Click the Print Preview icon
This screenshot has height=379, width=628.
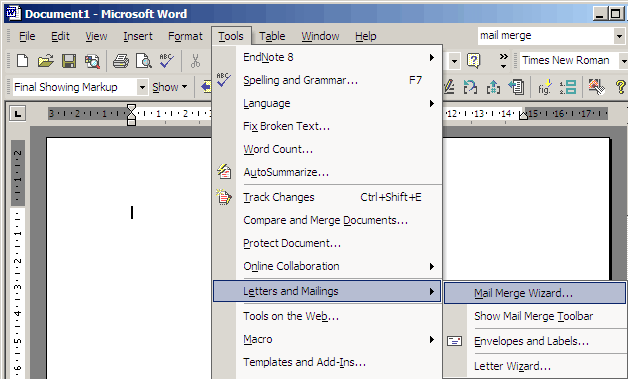pyautogui.click(x=143, y=61)
